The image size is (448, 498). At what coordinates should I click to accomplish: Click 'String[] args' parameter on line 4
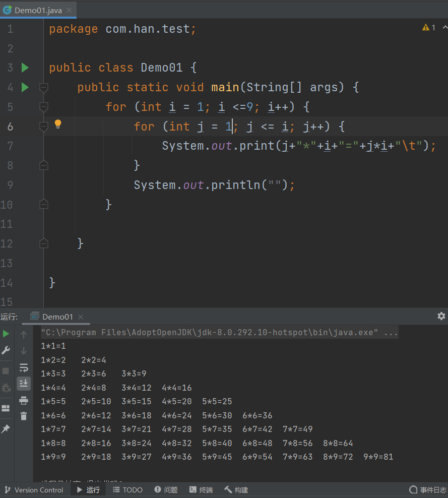[295, 87]
